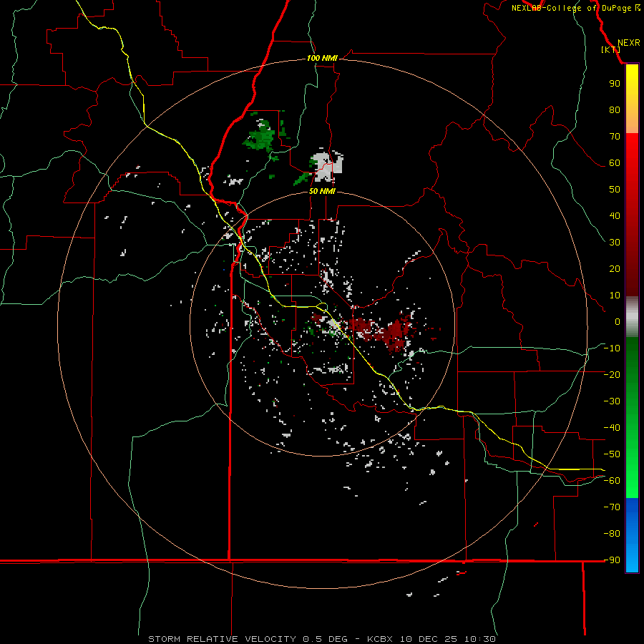Select the -60 value on velocity scale

612,481
